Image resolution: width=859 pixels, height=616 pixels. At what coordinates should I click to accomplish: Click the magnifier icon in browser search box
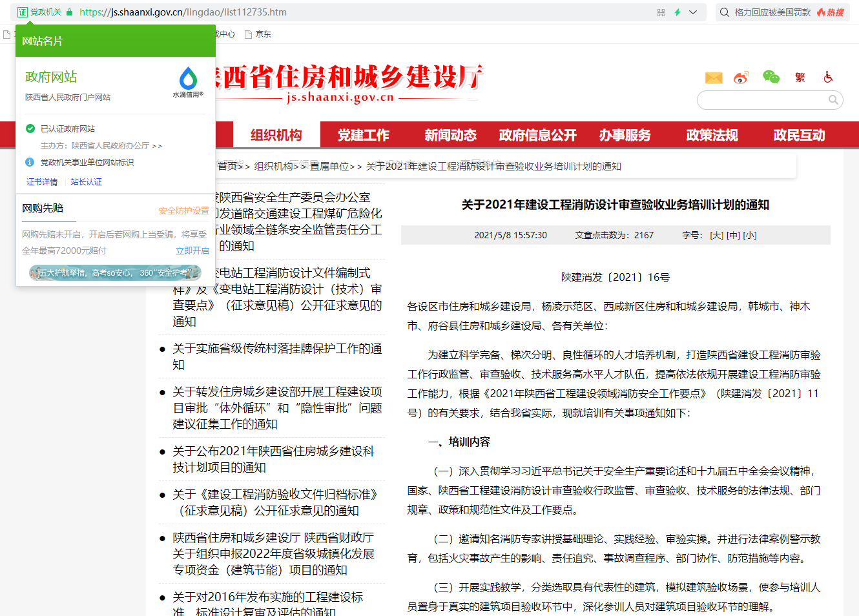pyautogui.click(x=725, y=12)
